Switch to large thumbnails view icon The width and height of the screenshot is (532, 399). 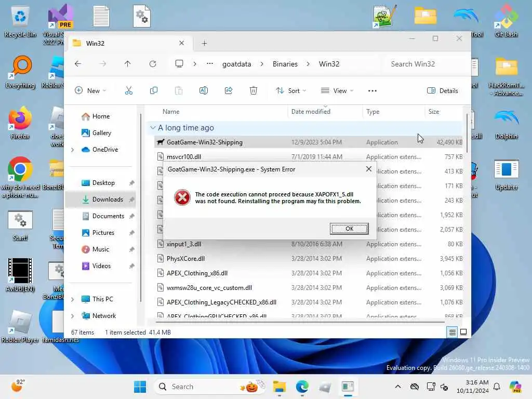463,332
